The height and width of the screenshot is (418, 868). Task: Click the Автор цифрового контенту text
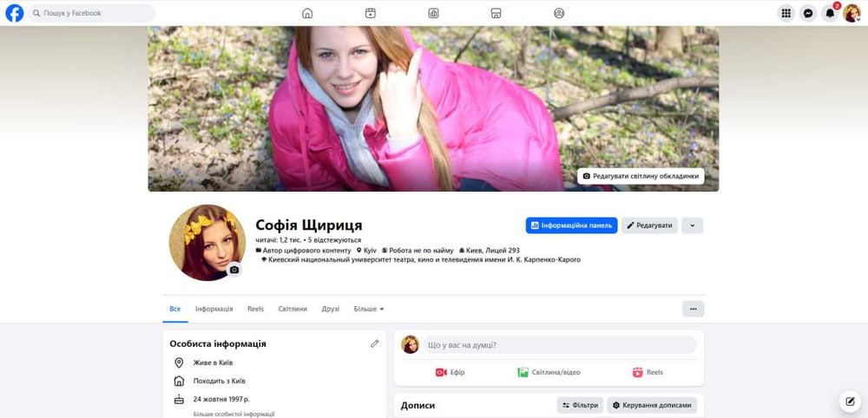[x=307, y=251]
